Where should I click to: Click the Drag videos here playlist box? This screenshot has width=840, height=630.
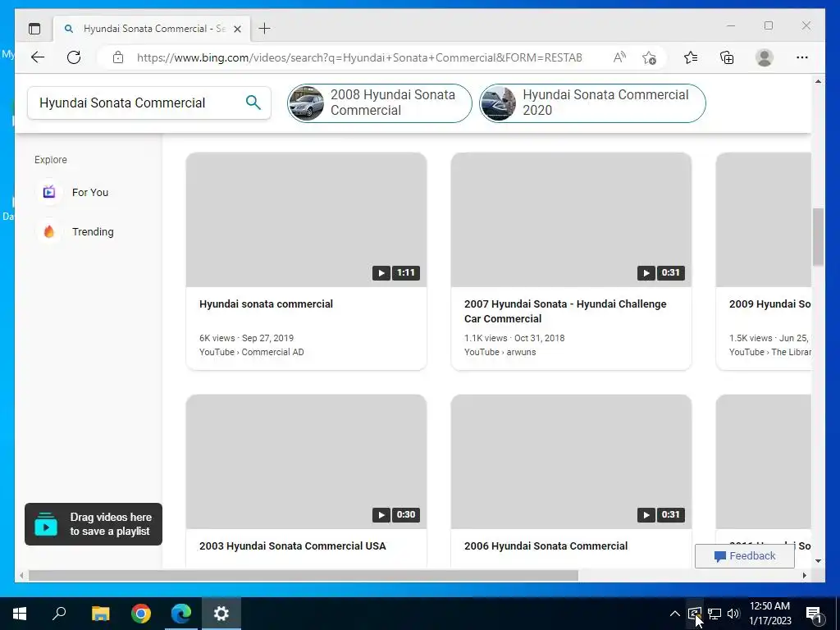[x=94, y=524]
